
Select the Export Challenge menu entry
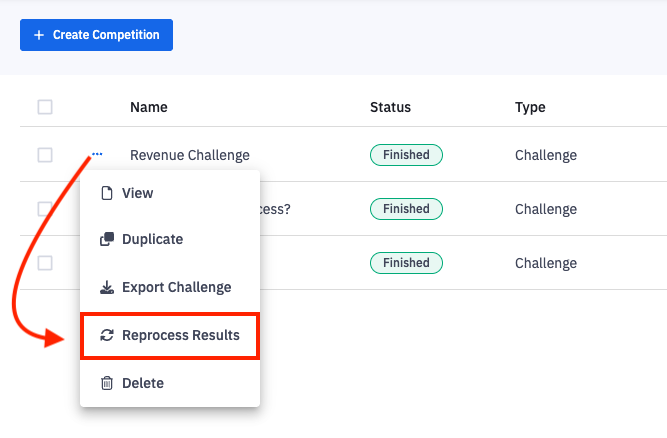tap(176, 288)
